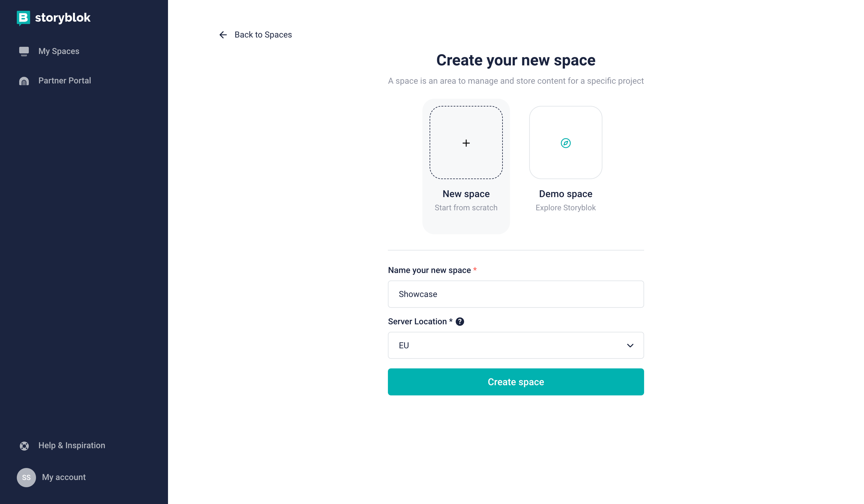
Task: Go to Partner Portal in the sidebar
Action: point(64,81)
